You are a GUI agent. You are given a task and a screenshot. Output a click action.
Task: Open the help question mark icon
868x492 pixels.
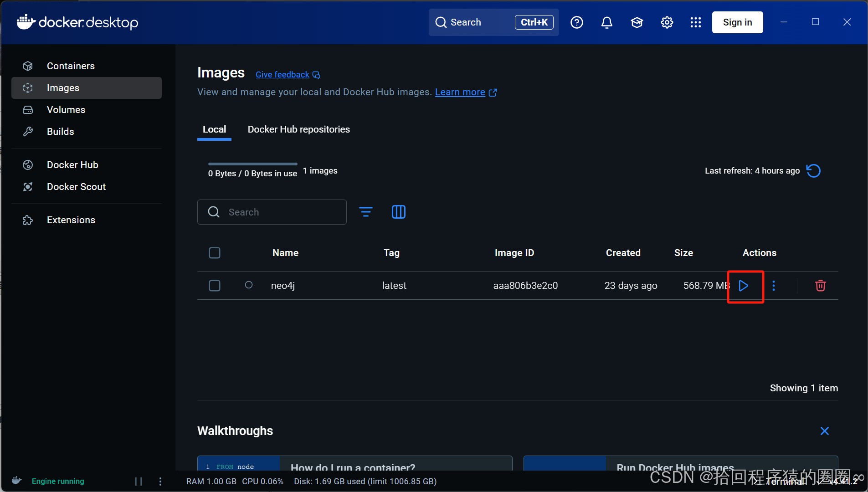[x=577, y=22]
